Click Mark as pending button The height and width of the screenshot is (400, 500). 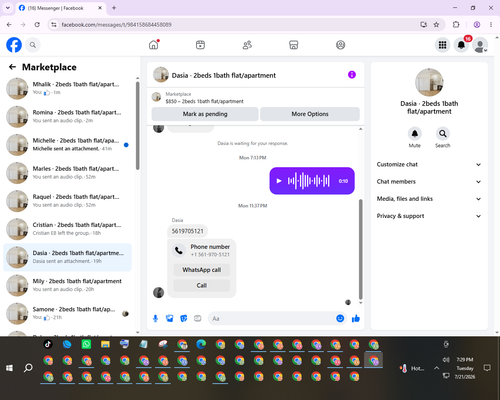205,114
